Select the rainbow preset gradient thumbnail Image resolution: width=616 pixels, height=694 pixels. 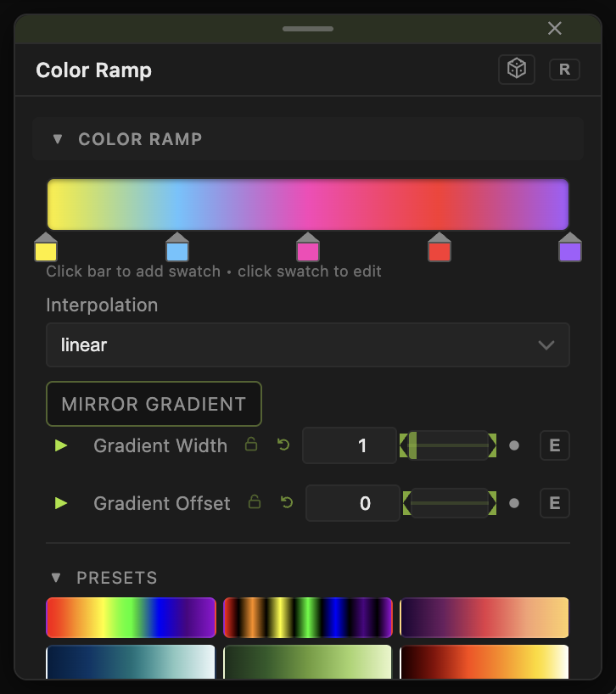[131, 618]
